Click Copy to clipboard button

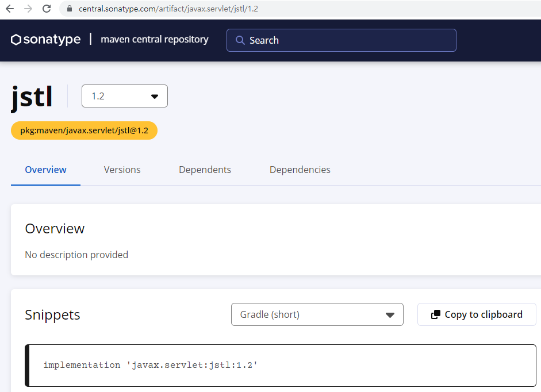[x=477, y=314]
